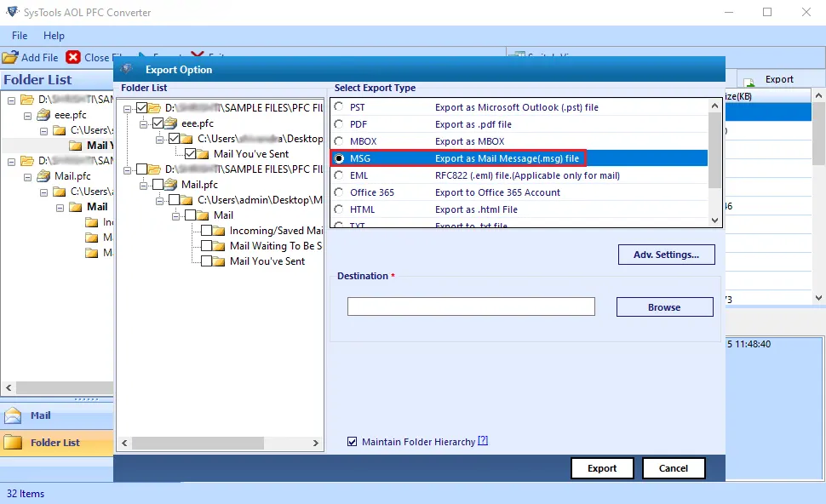Check the Mail Waiting To Be Sent checkbox
This screenshot has width=826, height=504.
[206, 246]
